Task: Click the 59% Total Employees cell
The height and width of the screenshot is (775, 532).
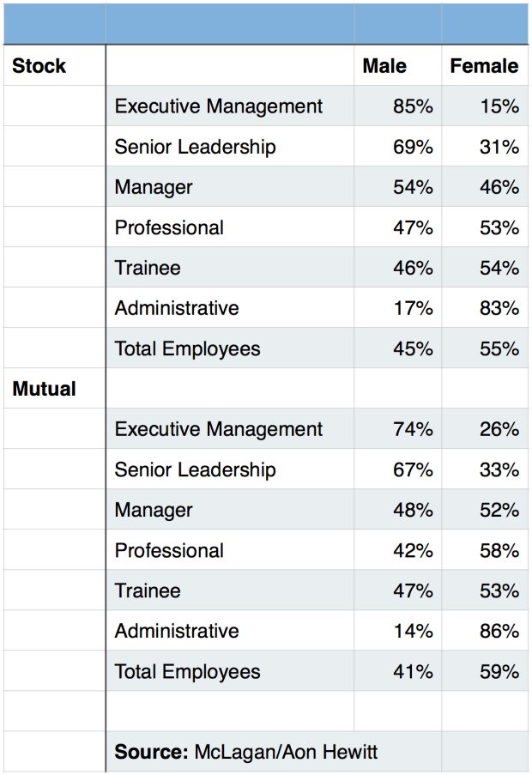Action: pyautogui.click(x=499, y=671)
